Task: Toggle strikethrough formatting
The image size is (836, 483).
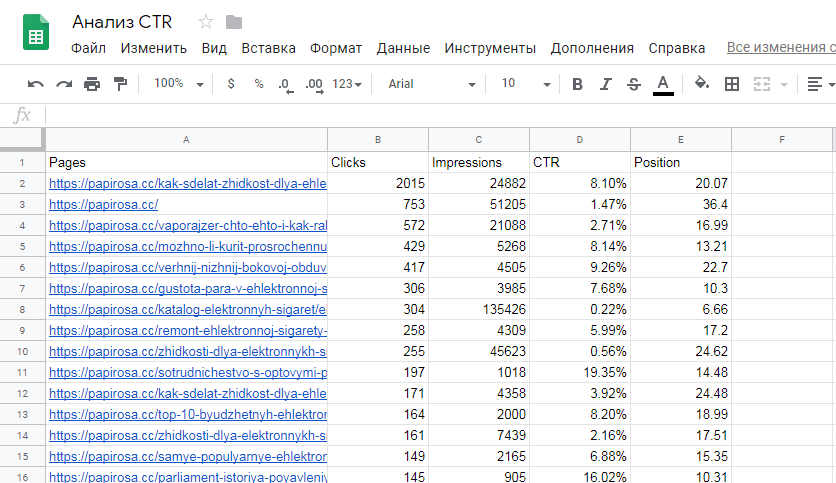Action: tap(633, 84)
